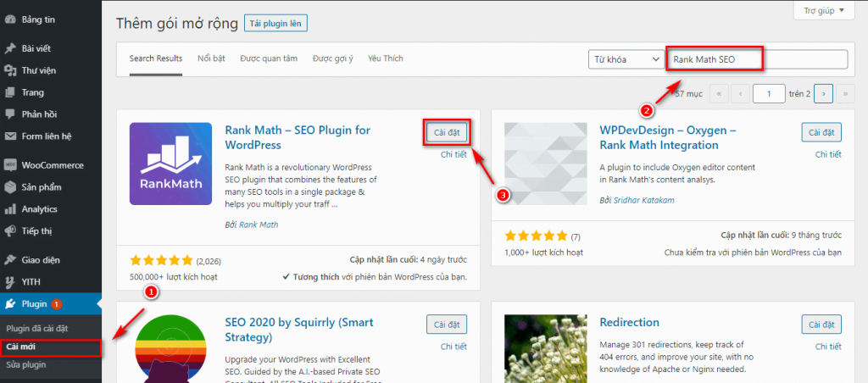868x383 pixels.
Task: Install the Rank Math SEO plugin
Action: coord(445,132)
